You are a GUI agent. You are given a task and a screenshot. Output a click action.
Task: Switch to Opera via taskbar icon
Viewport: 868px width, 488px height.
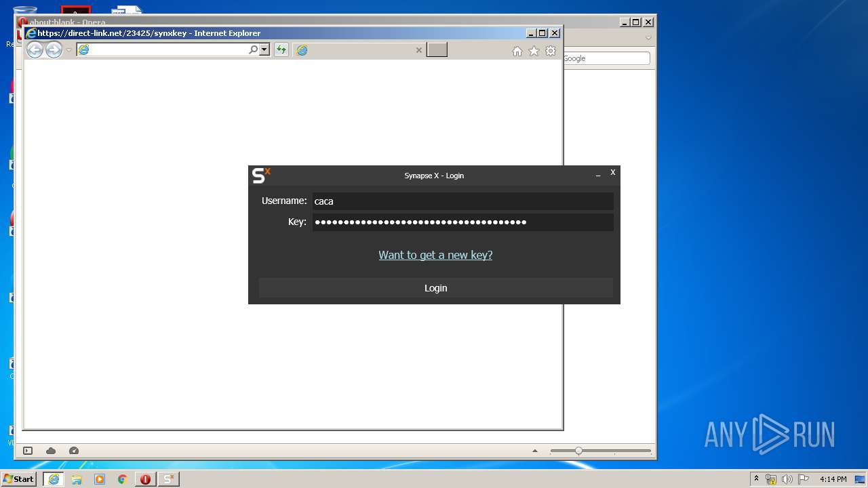pos(145,479)
